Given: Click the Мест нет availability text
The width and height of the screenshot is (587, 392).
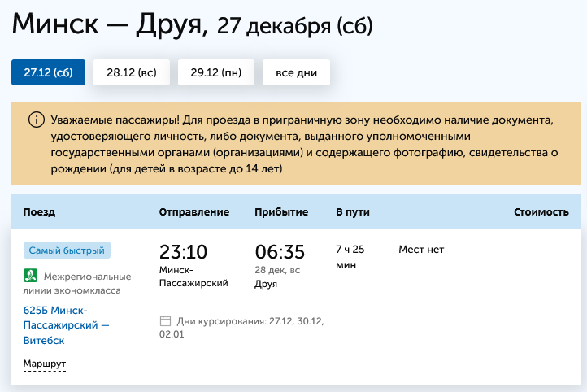Looking at the screenshot, I should click(421, 250).
